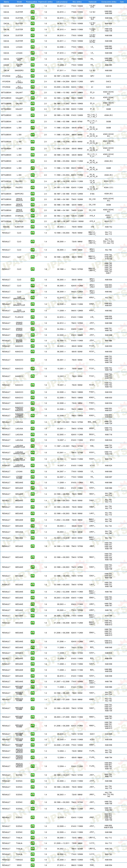Select the fuel icon for Renault Twingo
Viewport: 127px width, 868px height.
coord(32,860)
